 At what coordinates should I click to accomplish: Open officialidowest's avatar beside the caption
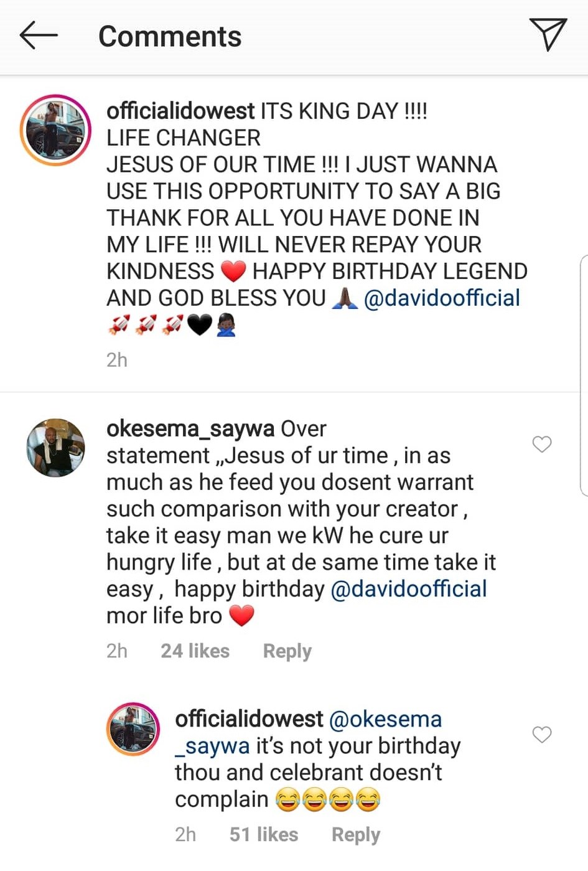point(55,130)
